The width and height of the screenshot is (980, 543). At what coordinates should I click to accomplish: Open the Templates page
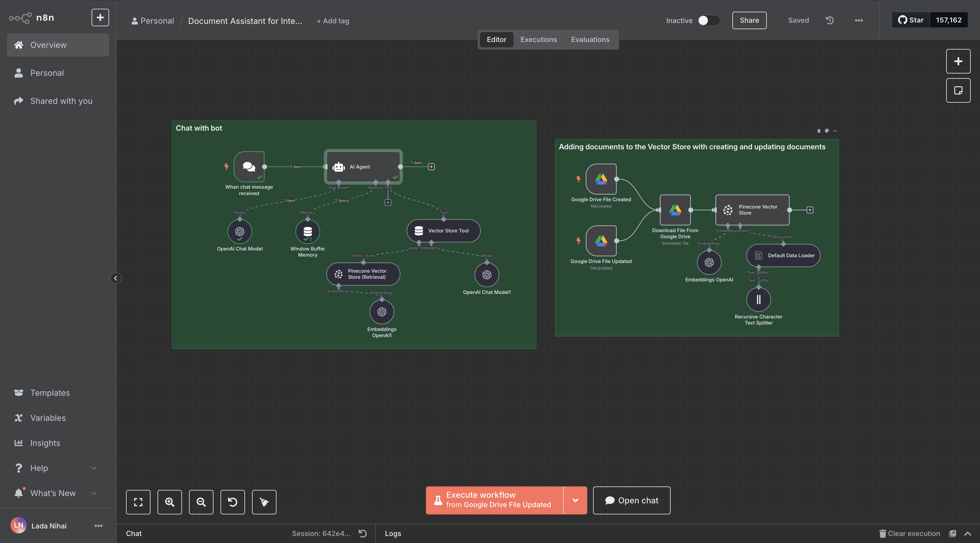click(x=58, y=393)
